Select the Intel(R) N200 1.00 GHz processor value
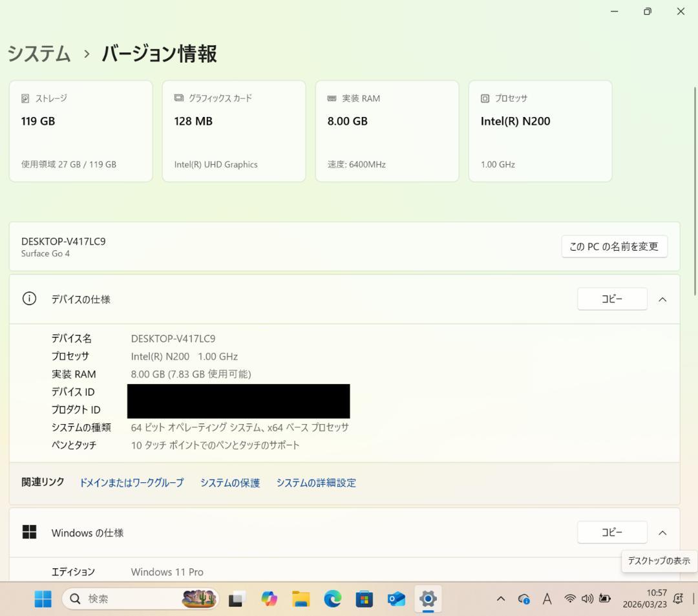 pyautogui.click(x=184, y=357)
